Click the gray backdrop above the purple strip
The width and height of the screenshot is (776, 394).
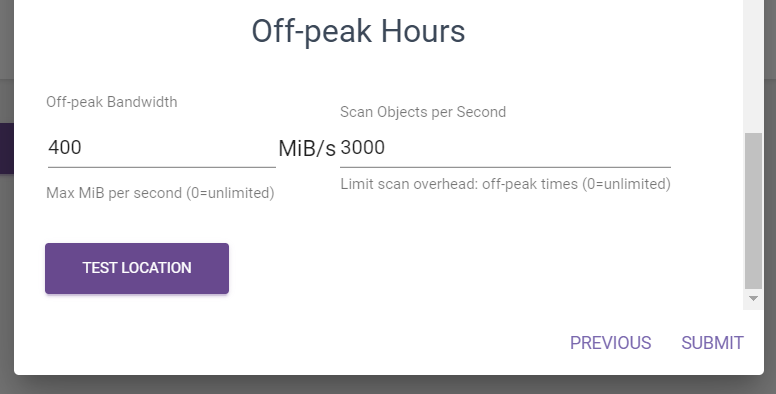click(x=6, y=101)
